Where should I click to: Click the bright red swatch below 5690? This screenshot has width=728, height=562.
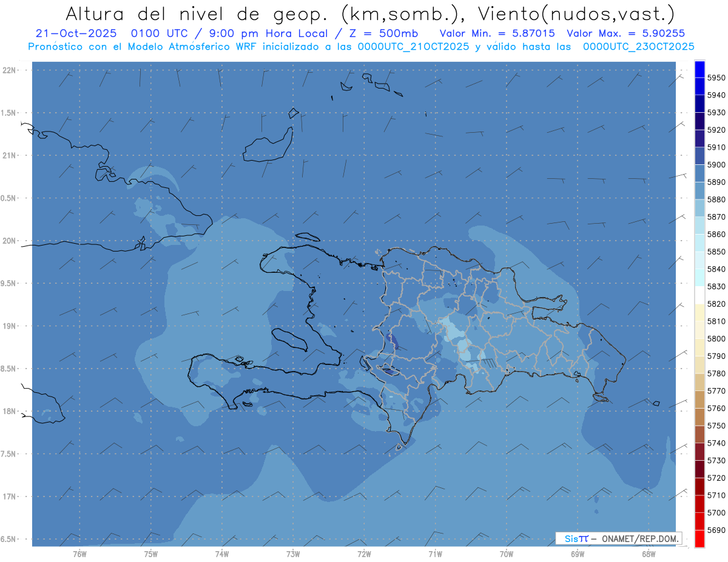tap(699, 538)
